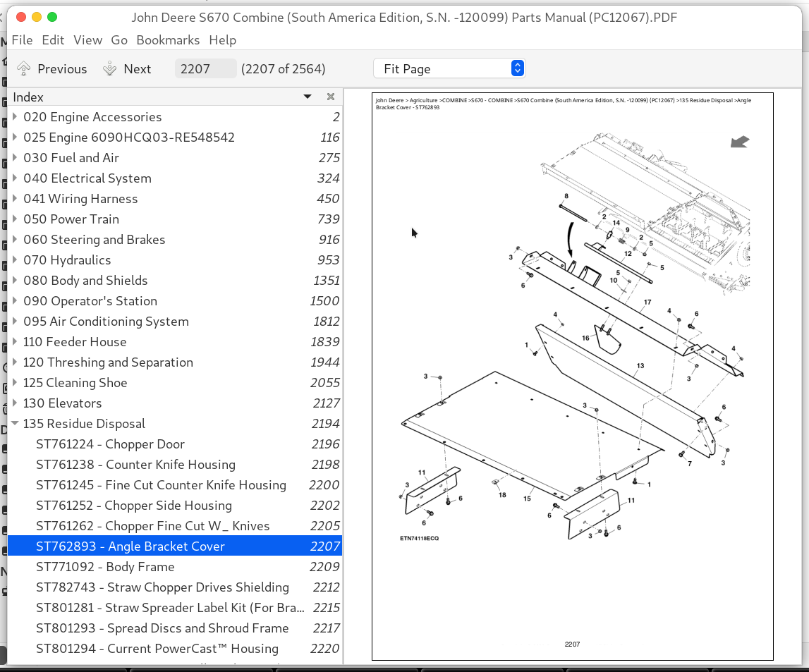The image size is (809, 672).
Task: Open the View menu
Action: point(87,40)
